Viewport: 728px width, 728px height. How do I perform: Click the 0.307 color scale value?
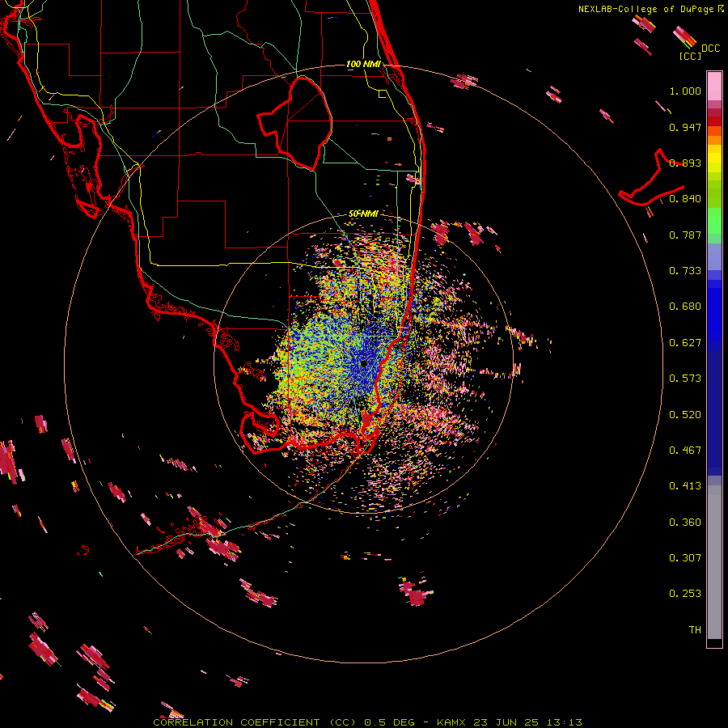click(685, 558)
